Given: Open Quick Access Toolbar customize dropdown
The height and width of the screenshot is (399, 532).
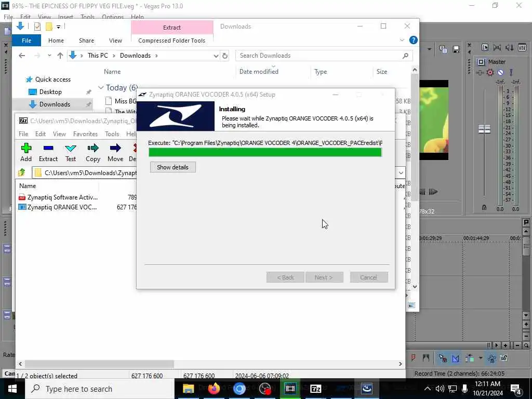Looking at the screenshot, I should (x=58, y=26).
